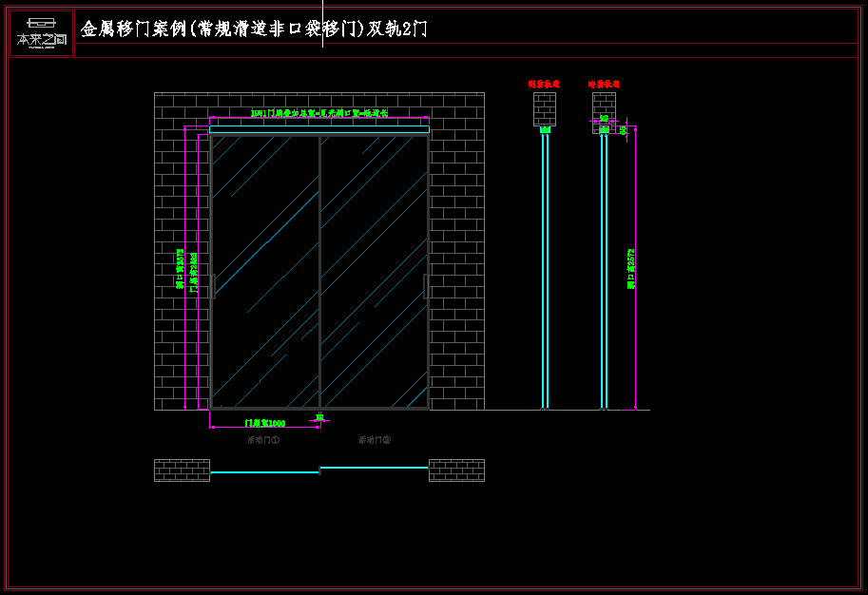The image size is (868, 595).
Task: Select the left brick block in plan view
Action: [182, 470]
